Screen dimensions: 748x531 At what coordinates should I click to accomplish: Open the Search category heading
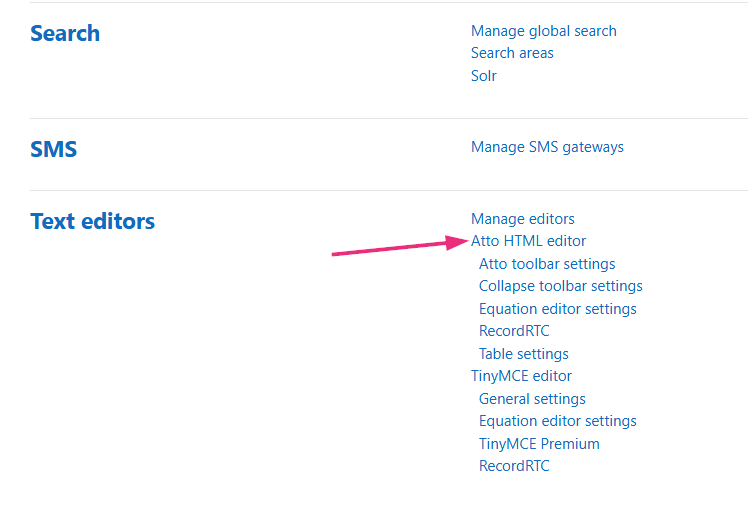pyautogui.click(x=65, y=33)
